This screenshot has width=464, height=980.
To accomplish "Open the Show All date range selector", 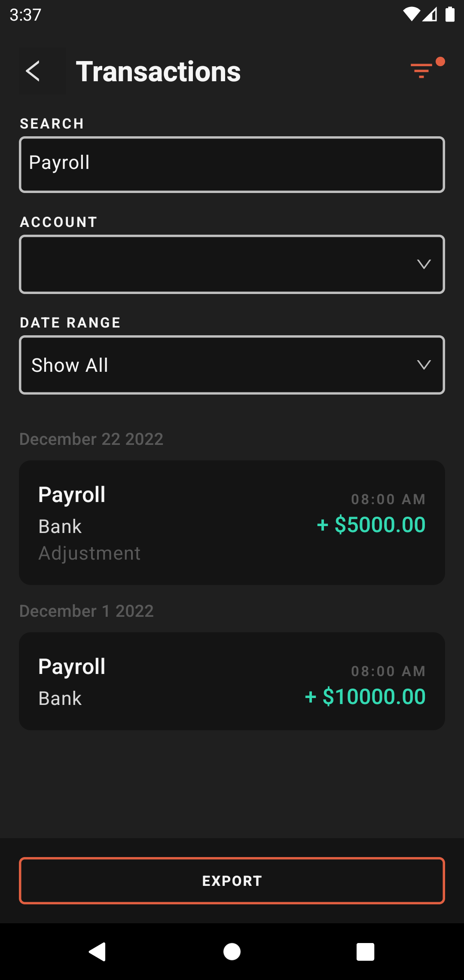I will 215,365.
